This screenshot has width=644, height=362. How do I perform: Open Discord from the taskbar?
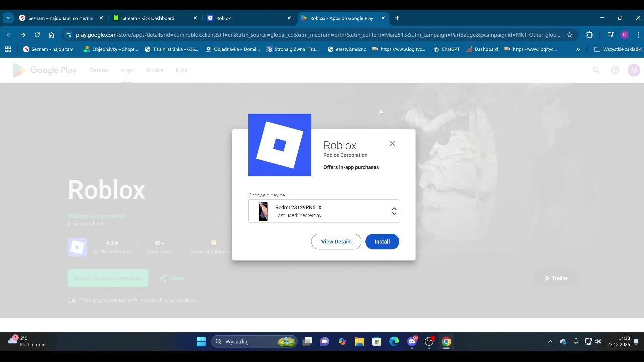click(x=412, y=342)
